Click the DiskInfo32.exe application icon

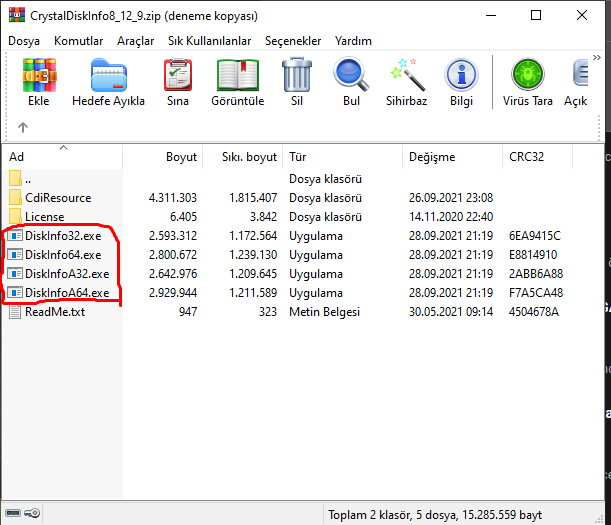15,235
